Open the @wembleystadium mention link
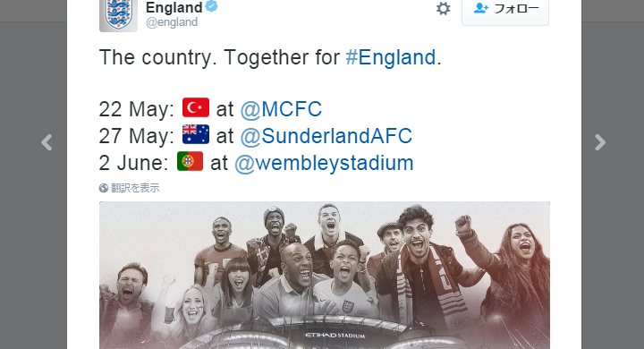 [324, 163]
